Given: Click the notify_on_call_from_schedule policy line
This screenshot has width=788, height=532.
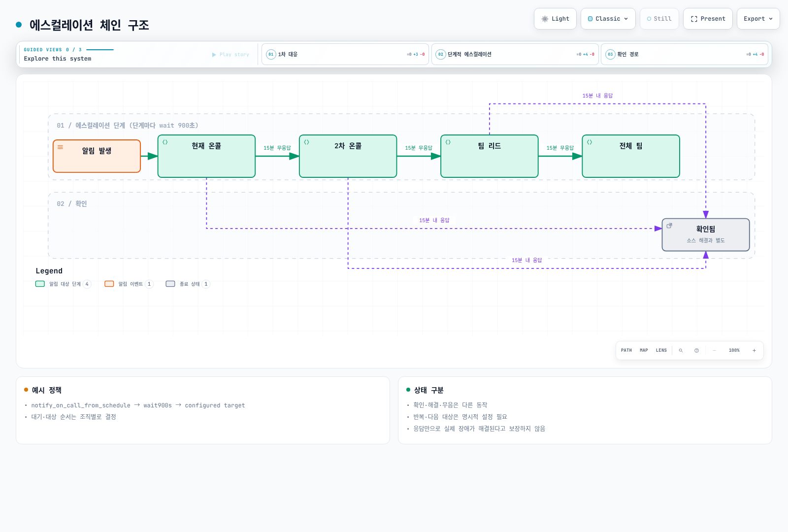Looking at the screenshot, I should 138,405.
